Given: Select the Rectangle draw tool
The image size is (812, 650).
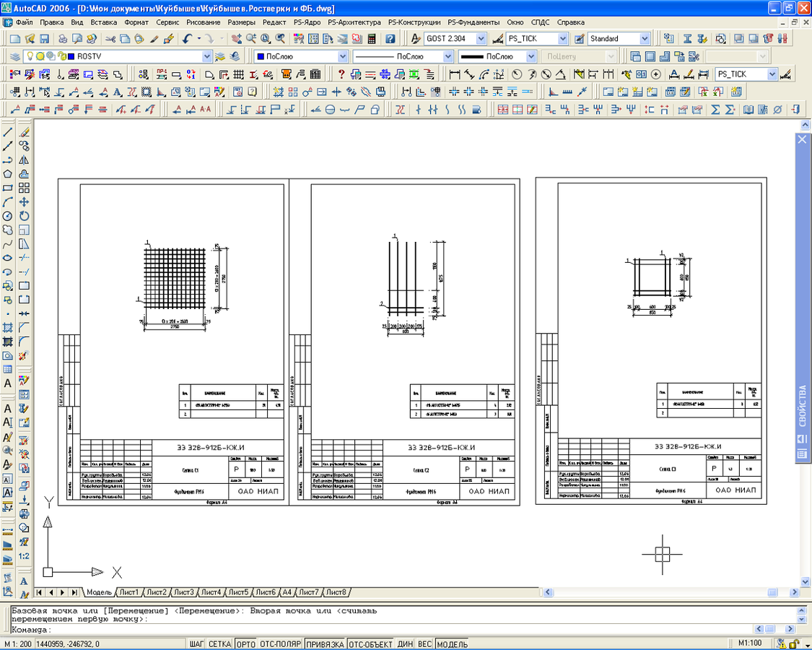Looking at the screenshot, I should click(8, 188).
